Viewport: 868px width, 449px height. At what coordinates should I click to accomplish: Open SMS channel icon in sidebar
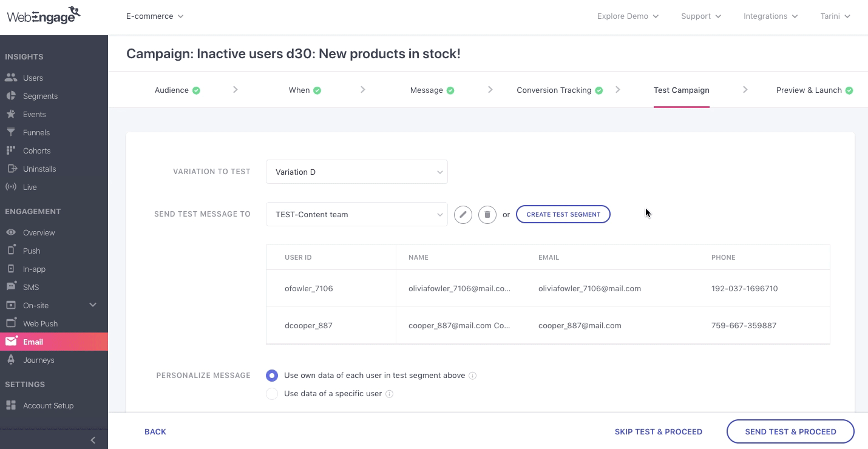11,287
